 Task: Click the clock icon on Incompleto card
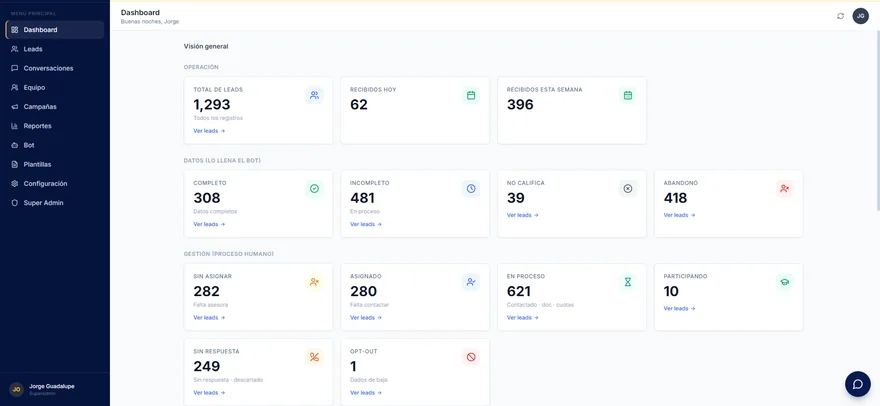471,189
